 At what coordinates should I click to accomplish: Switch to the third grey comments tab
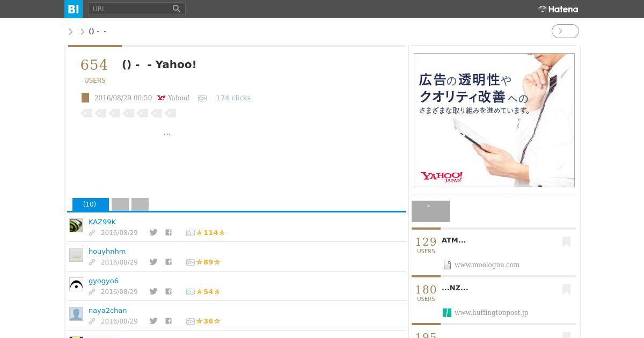pos(140,204)
